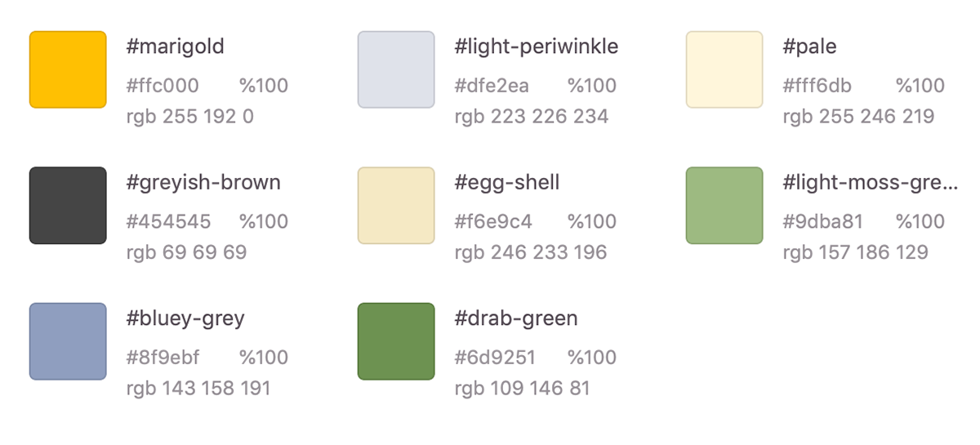
Task: Click the #drab-green color name
Action: pyautogui.click(x=516, y=318)
